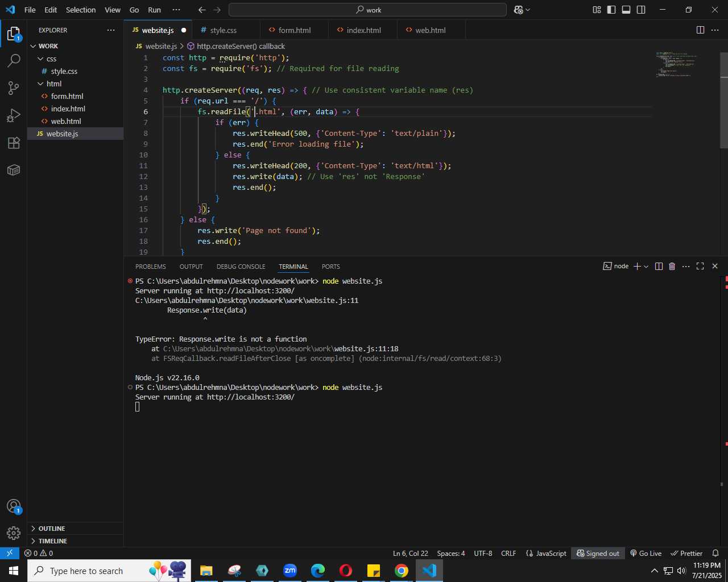The width and height of the screenshot is (728, 582).
Task: Switch to the form.html tab
Action: coord(295,30)
